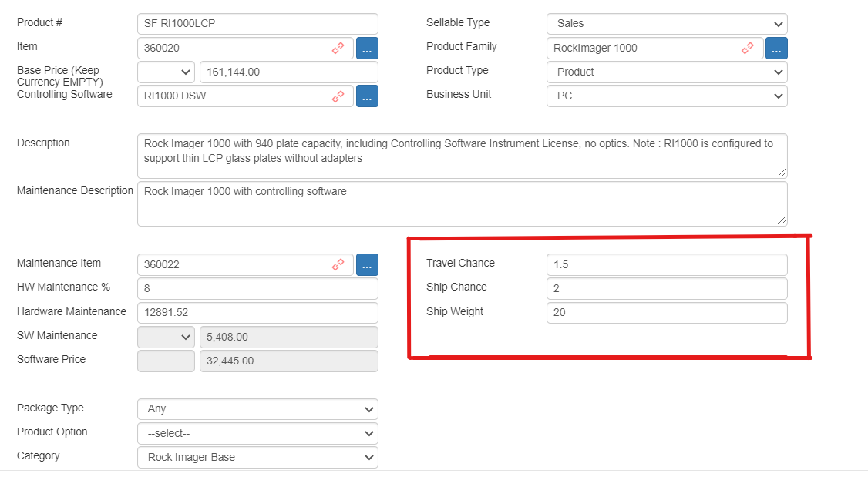Click into the Description text area
Image resolution: width=868 pixels, height=477 pixels.
point(463,156)
